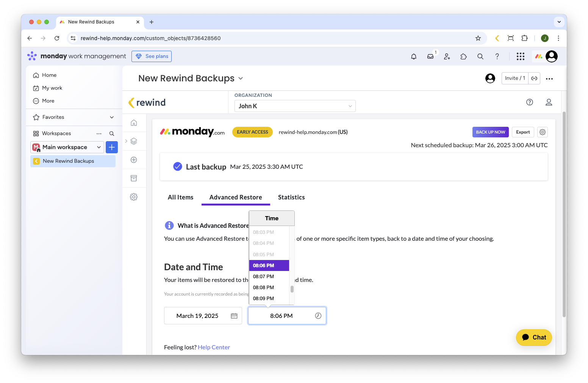The width and height of the screenshot is (588, 383).
Task: Open the gear settings icon in Rewind rail
Action: [x=134, y=197]
